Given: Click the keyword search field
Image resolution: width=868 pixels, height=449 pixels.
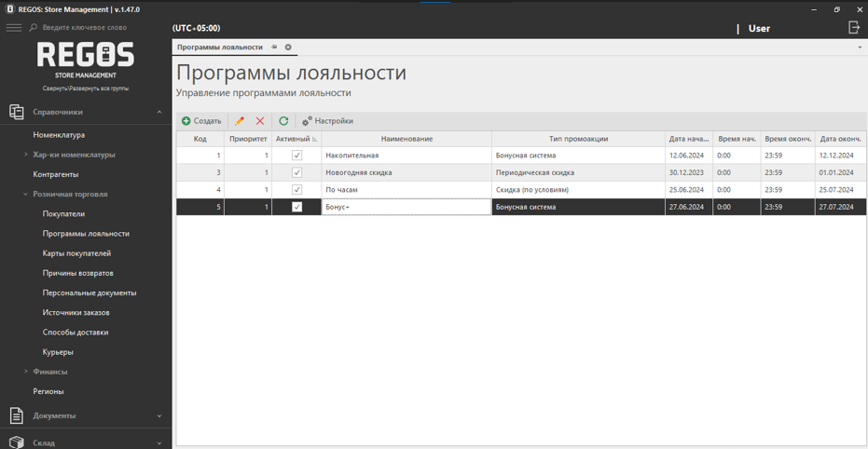Looking at the screenshot, I should pos(93,28).
